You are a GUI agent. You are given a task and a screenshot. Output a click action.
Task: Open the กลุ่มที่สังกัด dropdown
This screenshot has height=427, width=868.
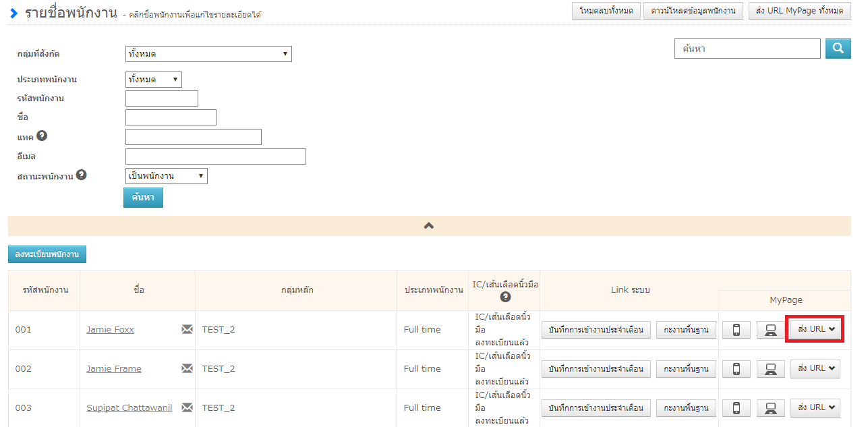coord(208,54)
